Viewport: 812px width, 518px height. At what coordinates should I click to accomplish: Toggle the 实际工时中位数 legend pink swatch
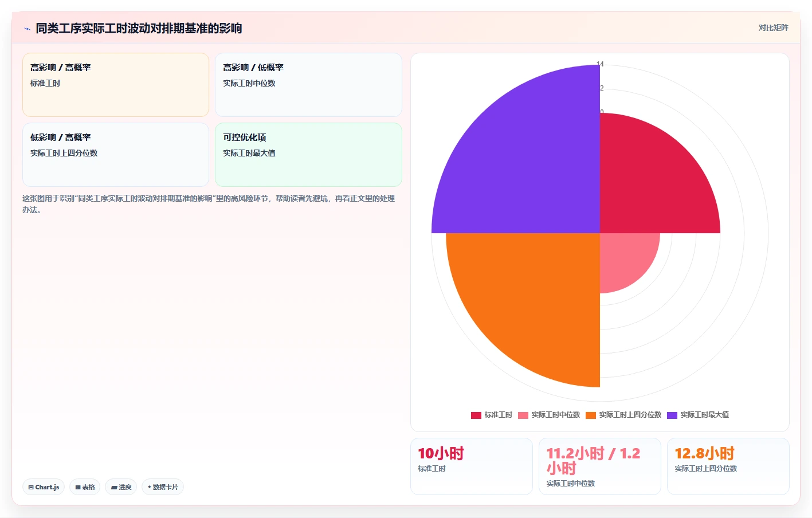pyautogui.click(x=523, y=415)
